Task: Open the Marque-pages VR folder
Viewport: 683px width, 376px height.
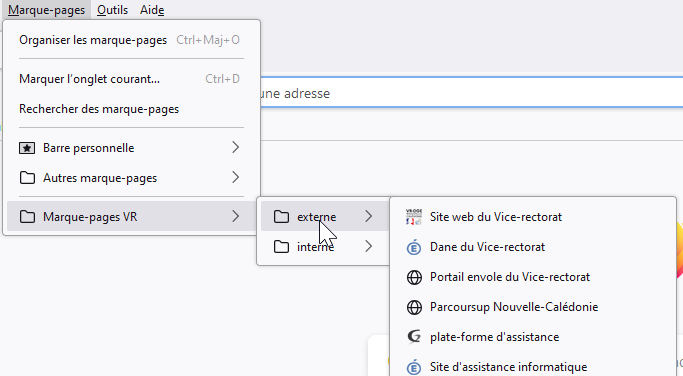Action: [x=132, y=217]
